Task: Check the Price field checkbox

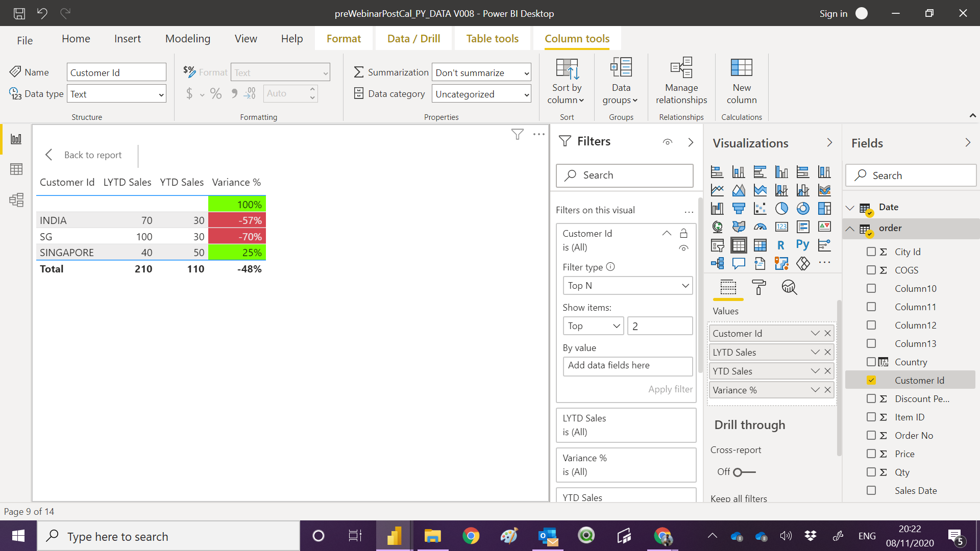Action: pyautogui.click(x=871, y=454)
